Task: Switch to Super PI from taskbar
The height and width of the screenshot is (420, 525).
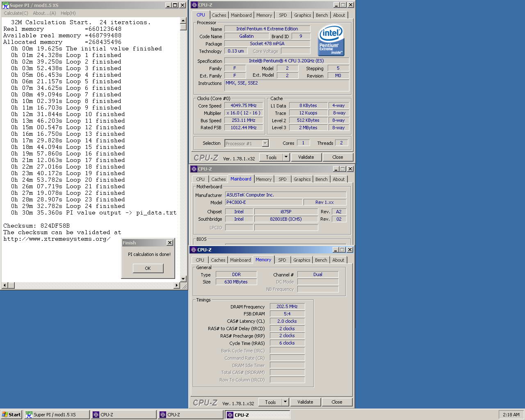Action: click(57, 415)
